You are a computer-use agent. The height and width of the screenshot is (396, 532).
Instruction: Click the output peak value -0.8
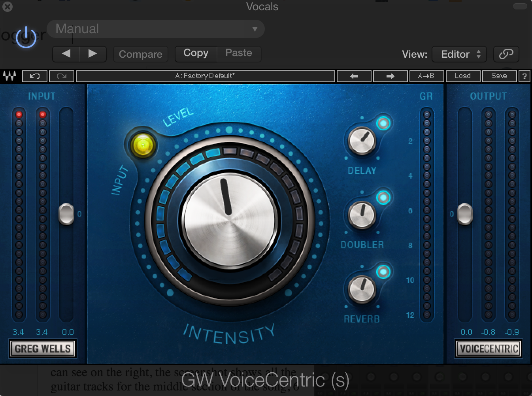(x=488, y=332)
